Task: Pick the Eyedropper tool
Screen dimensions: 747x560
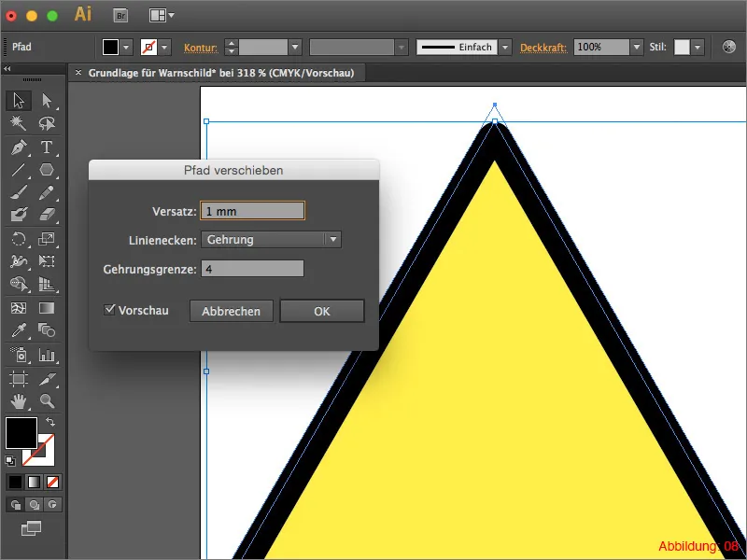Action: pyautogui.click(x=19, y=330)
